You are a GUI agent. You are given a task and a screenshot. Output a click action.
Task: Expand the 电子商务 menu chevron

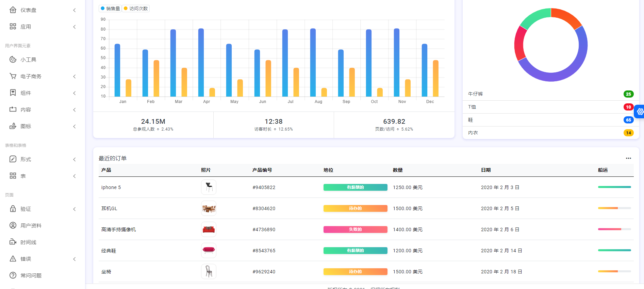point(75,76)
